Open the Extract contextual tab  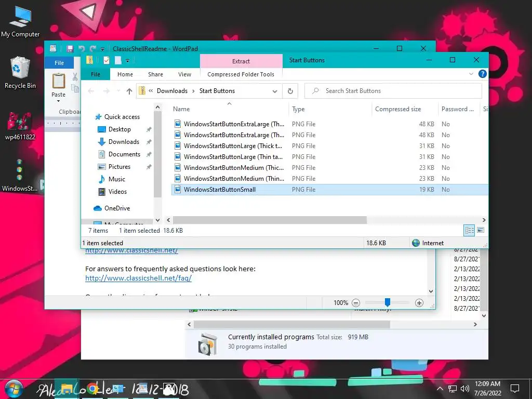coord(241,61)
